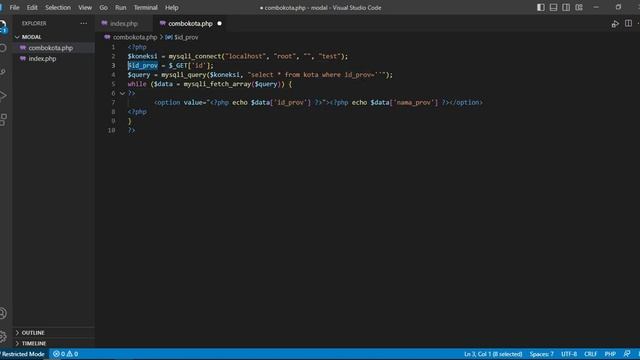The height and width of the screenshot is (360, 640).
Task: Change language mode via PHP
Action: (610, 354)
